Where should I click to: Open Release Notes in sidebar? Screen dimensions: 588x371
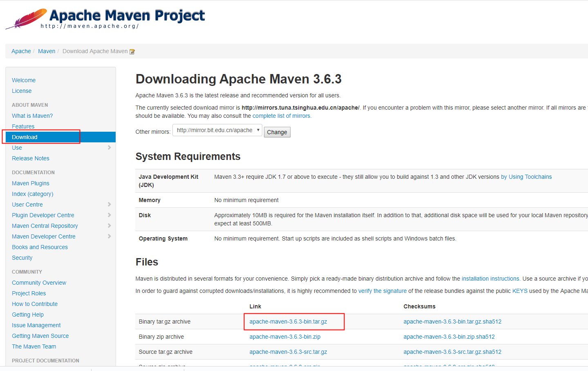31,158
